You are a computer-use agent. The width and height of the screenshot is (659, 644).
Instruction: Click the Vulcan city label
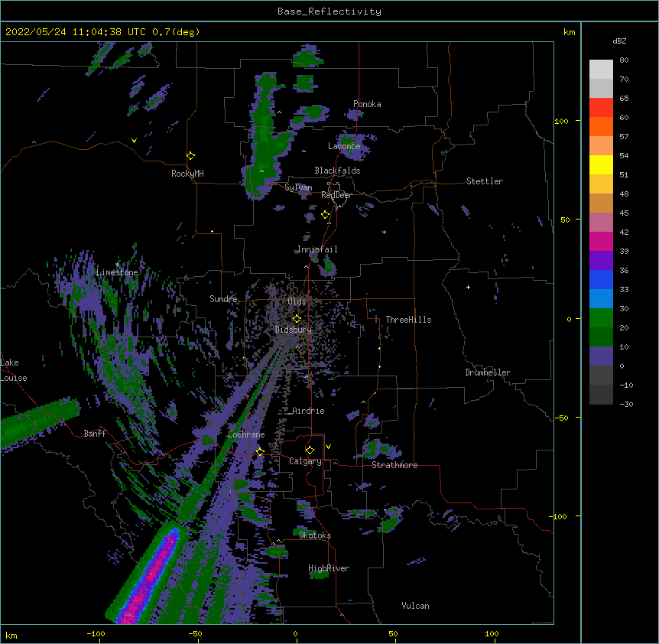coord(415,606)
